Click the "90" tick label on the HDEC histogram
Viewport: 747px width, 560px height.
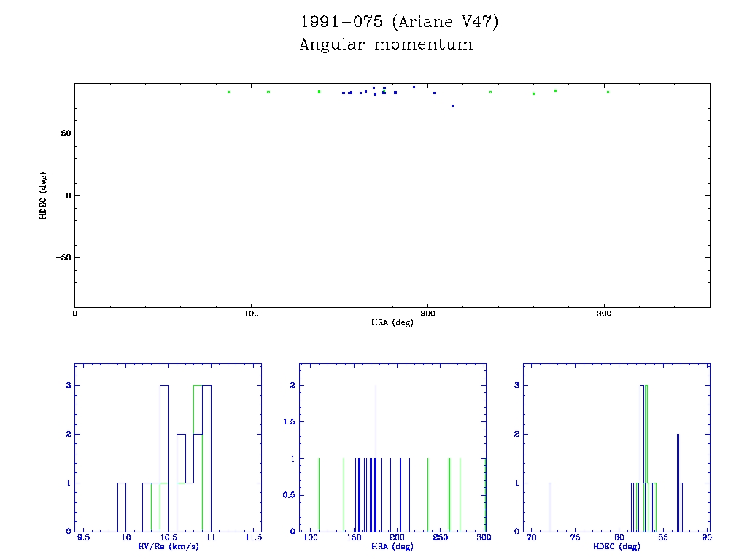[706, 537]
